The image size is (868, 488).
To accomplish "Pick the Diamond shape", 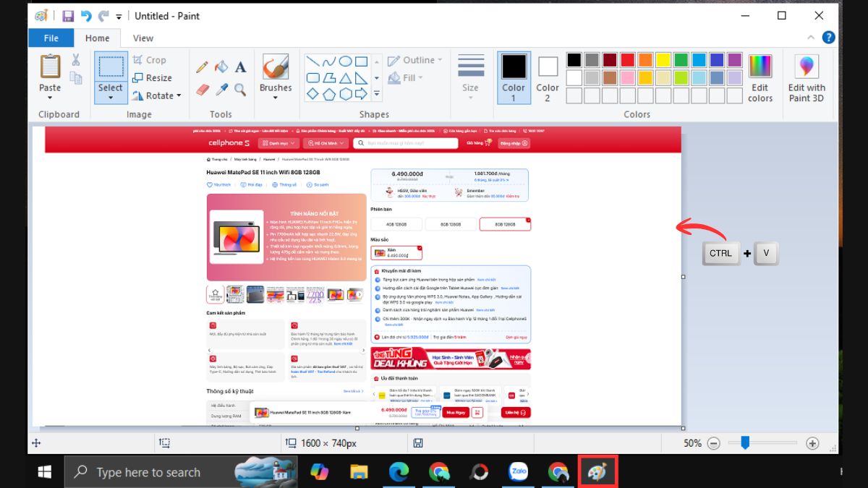I will [x=312, y=94].
